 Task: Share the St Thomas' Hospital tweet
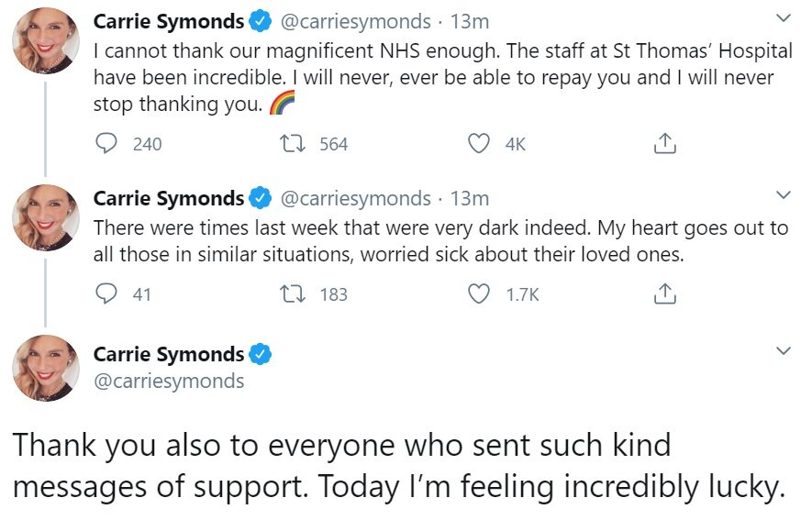pyautogui.click(x=664, y=143)
